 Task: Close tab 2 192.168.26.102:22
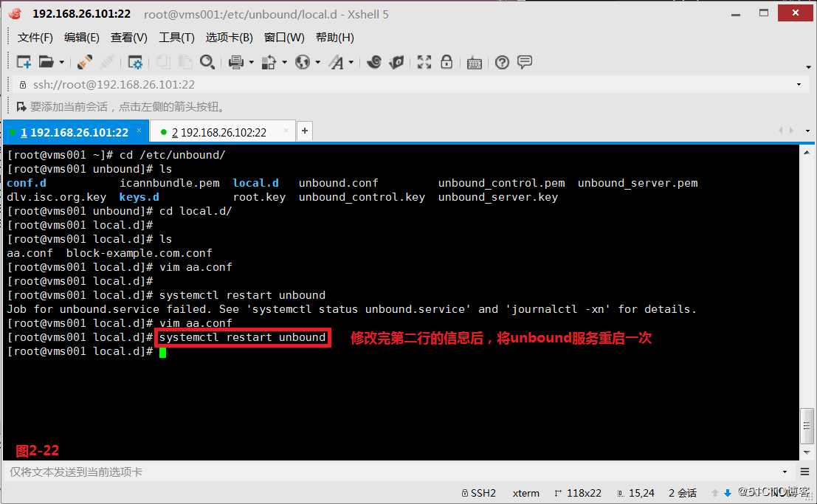(286, 131)
